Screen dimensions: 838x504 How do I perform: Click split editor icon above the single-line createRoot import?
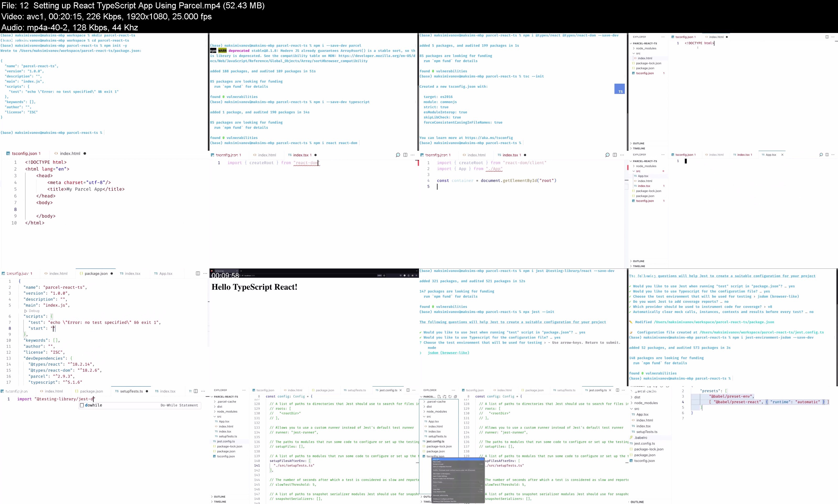405,155
